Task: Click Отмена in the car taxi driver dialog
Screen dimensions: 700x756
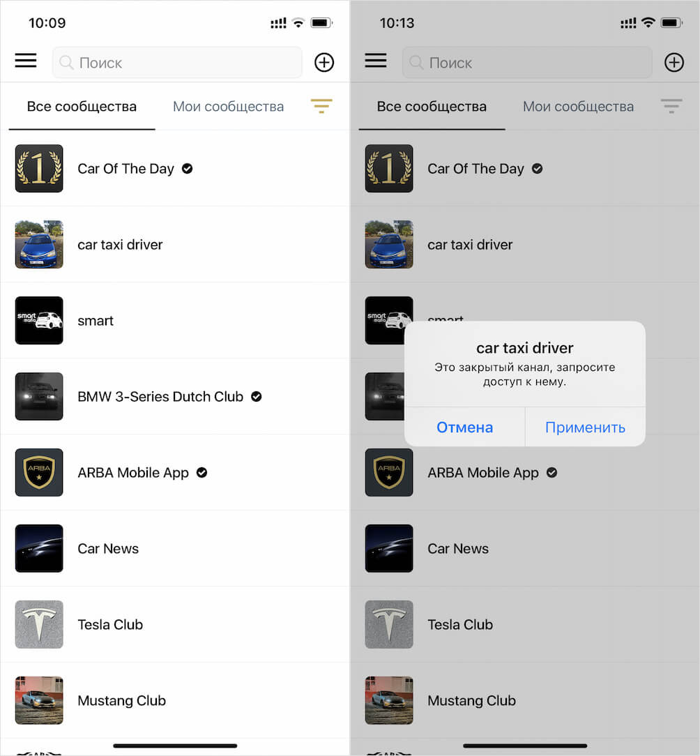Action: click(x=465, y=428)
